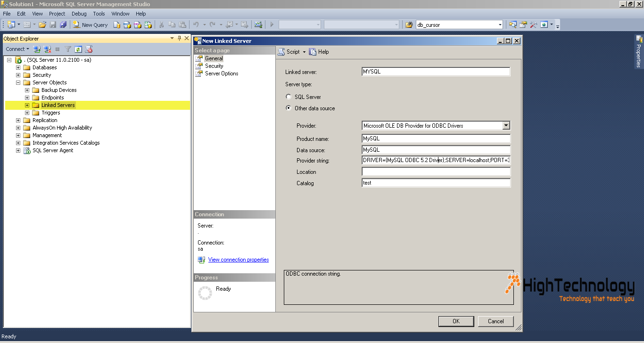Expand the Security tree node
Screen dimensions: 644x343
coord(18,75)
